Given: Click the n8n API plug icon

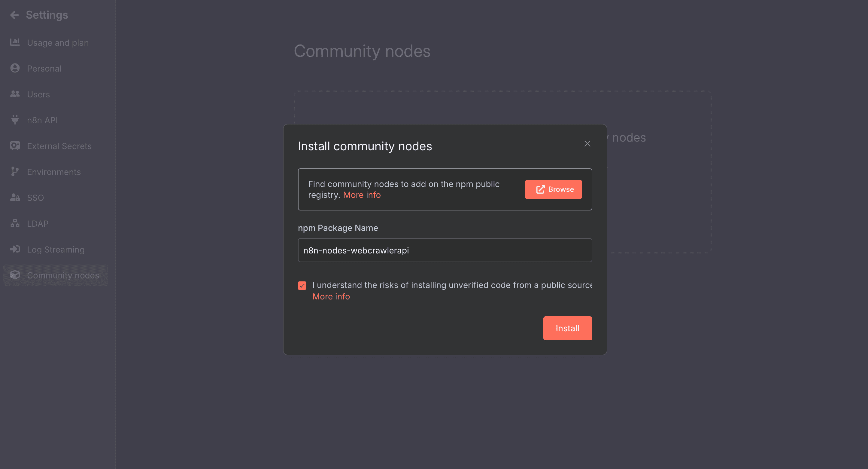Looking at the screenshot, I should point(15,120).
